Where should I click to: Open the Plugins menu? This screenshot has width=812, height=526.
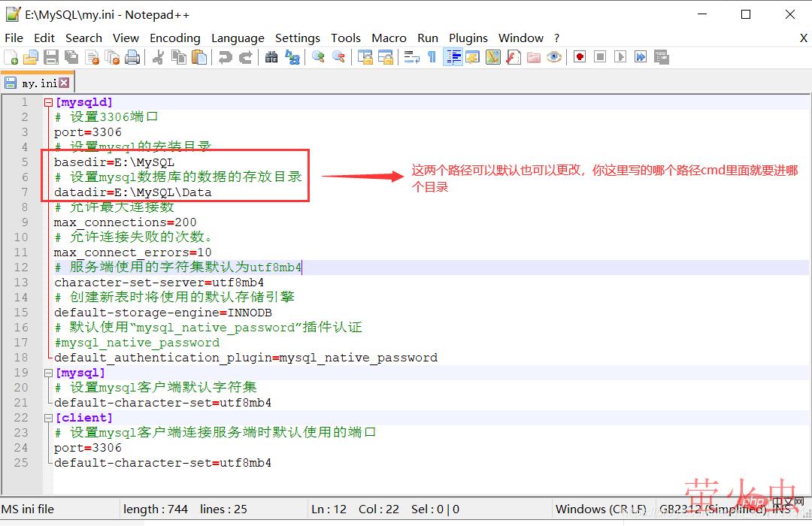click(468, 38)
